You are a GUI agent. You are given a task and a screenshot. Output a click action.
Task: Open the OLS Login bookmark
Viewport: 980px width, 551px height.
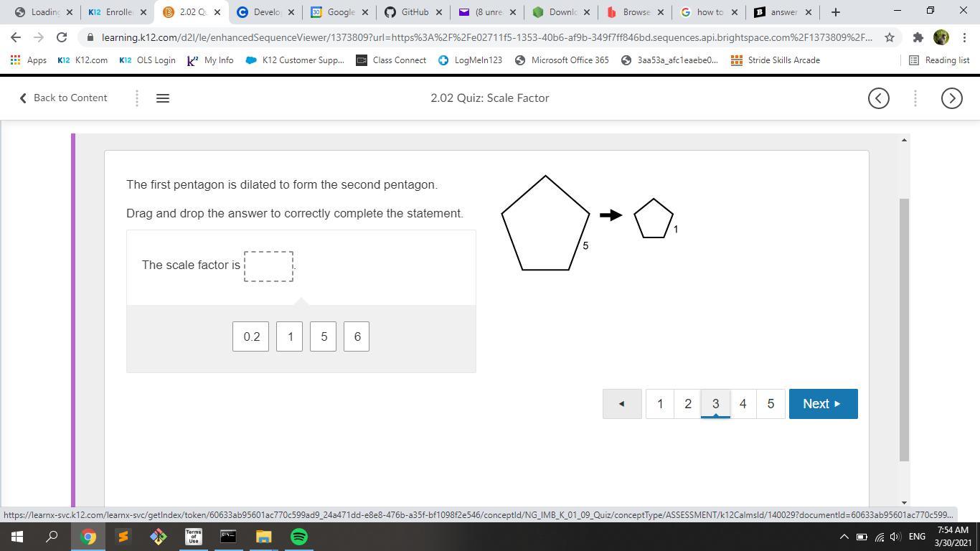(147, 60)
